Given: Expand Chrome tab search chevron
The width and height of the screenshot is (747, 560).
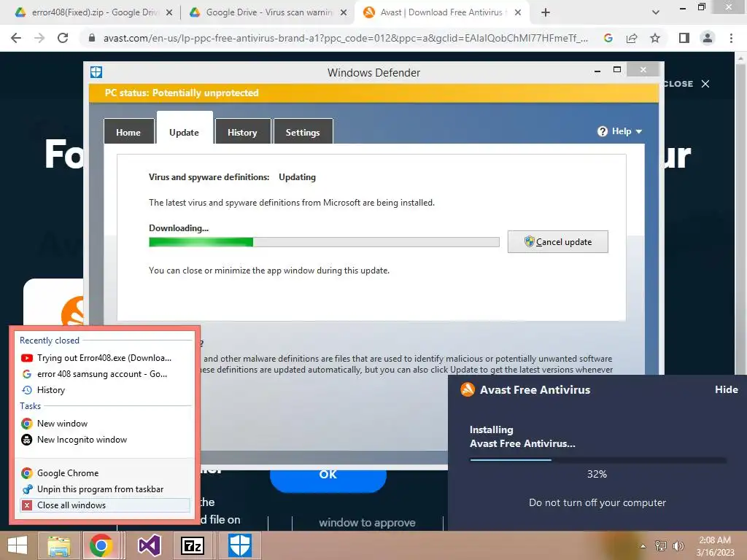Looking at the screenshot, I should 656,12.
